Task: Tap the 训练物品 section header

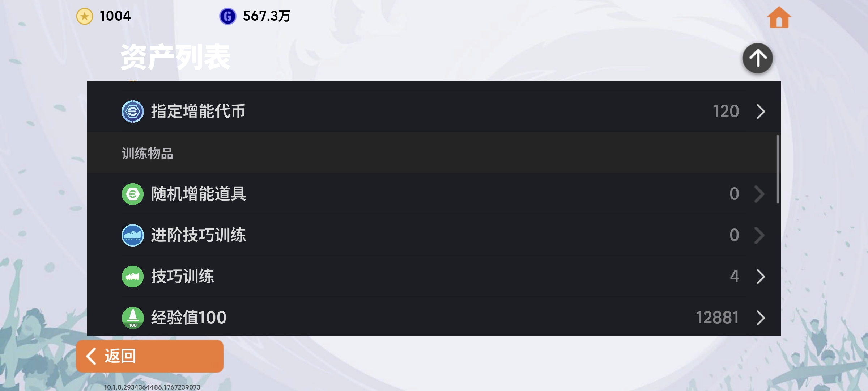Action: [148, 154]
